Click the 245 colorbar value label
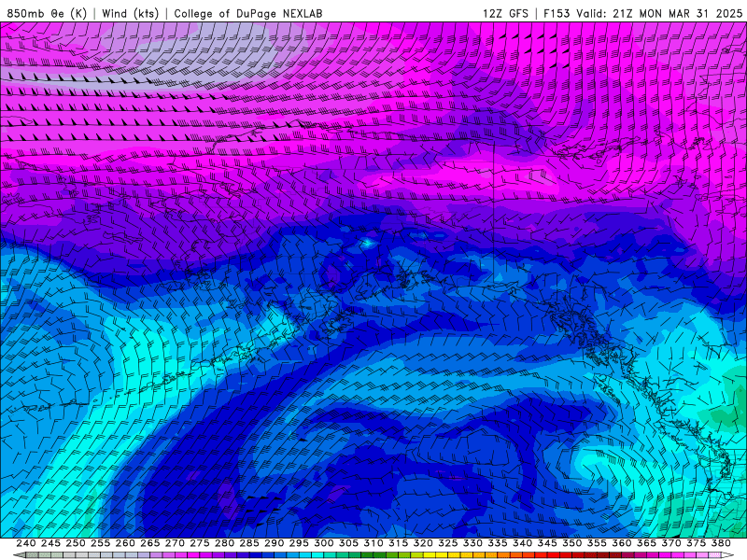This screenshot has width=747, height=560. (x=50, y=543)
